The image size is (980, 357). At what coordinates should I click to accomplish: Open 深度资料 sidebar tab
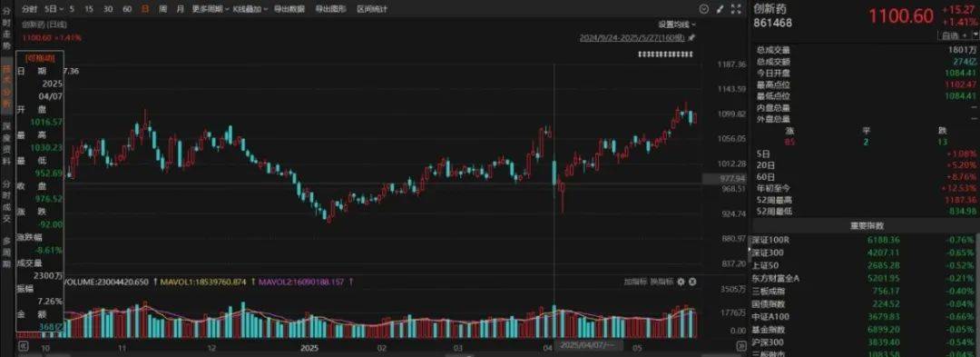[6, 144]
